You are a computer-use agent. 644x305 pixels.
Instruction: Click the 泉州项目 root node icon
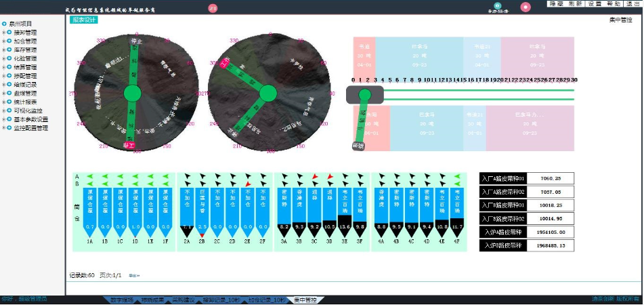[5, 24]
